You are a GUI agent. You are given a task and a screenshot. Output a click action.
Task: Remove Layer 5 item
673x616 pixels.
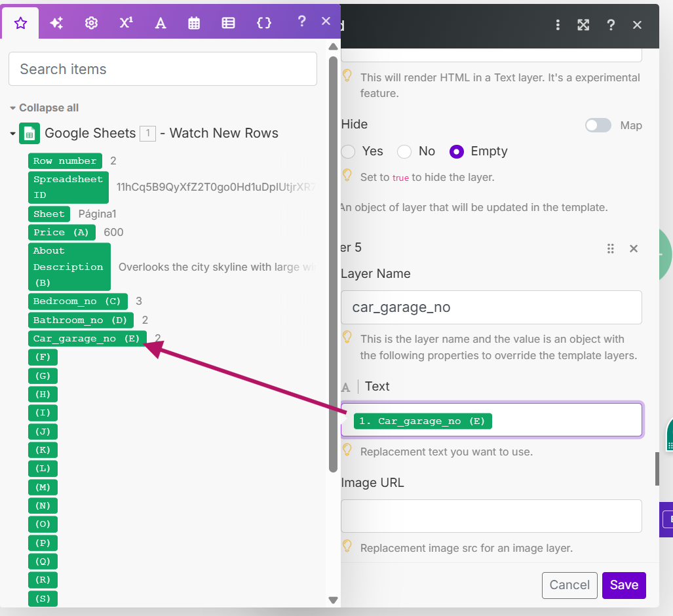(634, 248)
